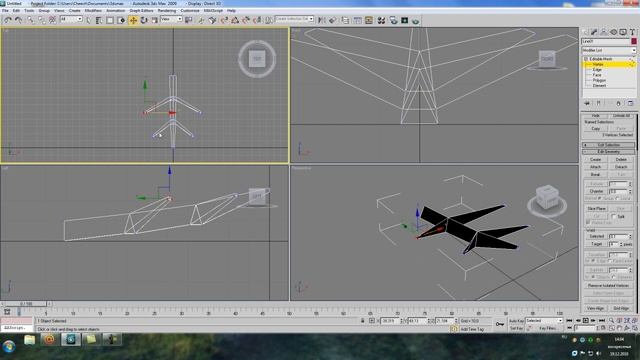The image size is (640, 360).
Task: Click the Windows Start orb
Action: coord(9,347)
